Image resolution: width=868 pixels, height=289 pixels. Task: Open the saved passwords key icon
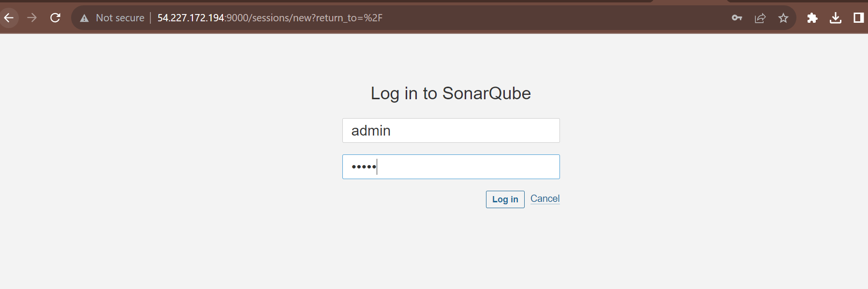[x=736, y=18]
